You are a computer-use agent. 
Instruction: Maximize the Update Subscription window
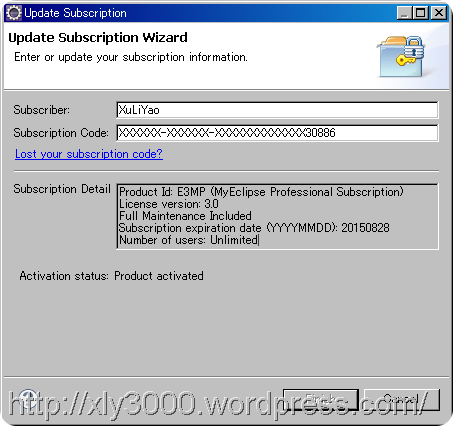point(420,13)
